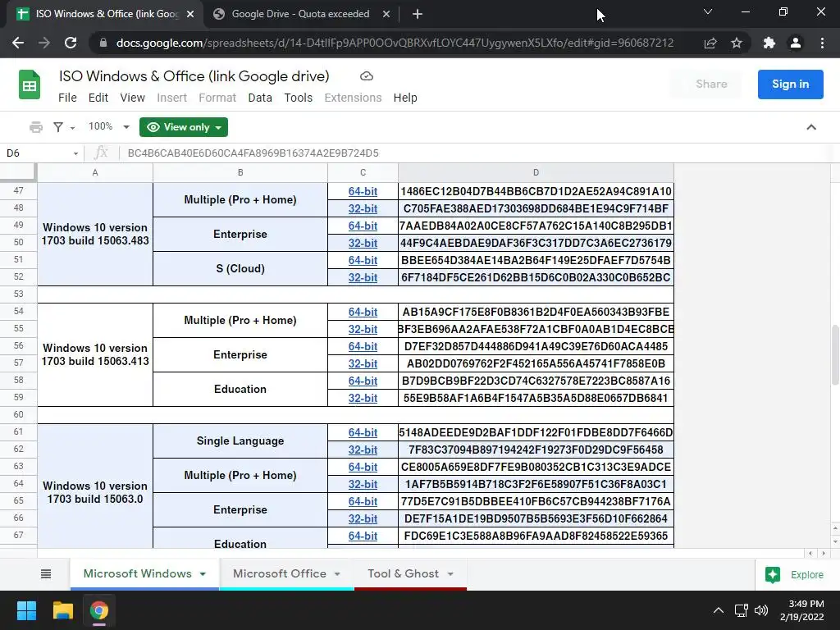The image size is (840, 630).
Task: Open Chrome three-dot menu
Action: tap(822, 43)
